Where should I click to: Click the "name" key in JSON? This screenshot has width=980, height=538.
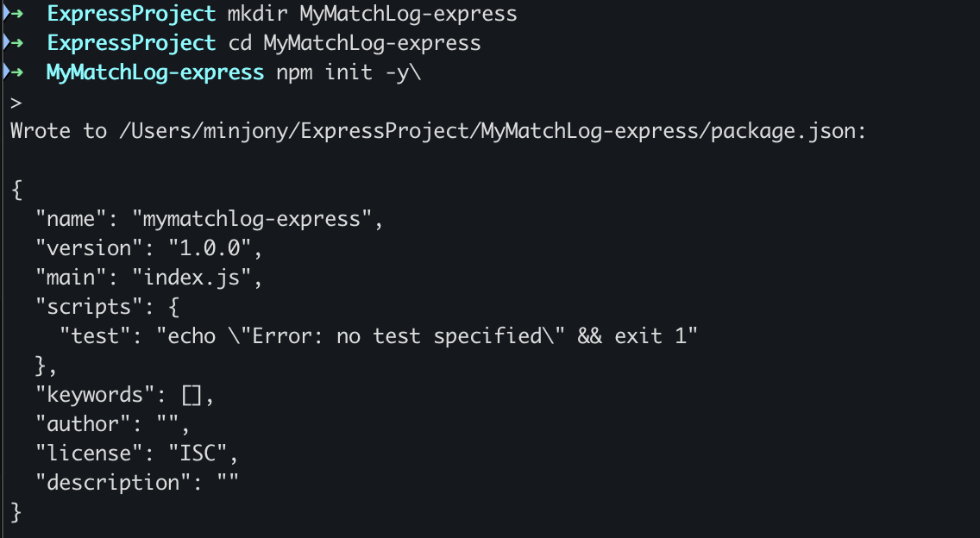(71, 219)
